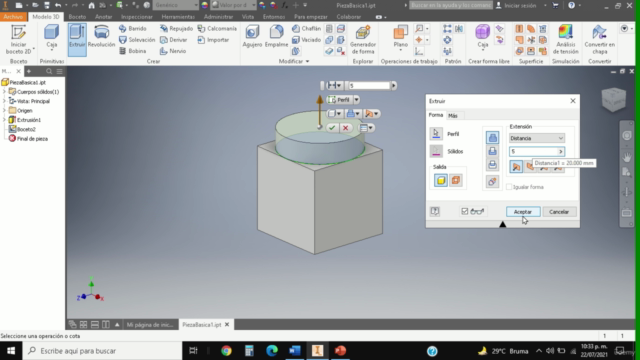Select the Nervio rib tool
The width and height of the screenshot is (640, 360).
click(x=173, y=51)
